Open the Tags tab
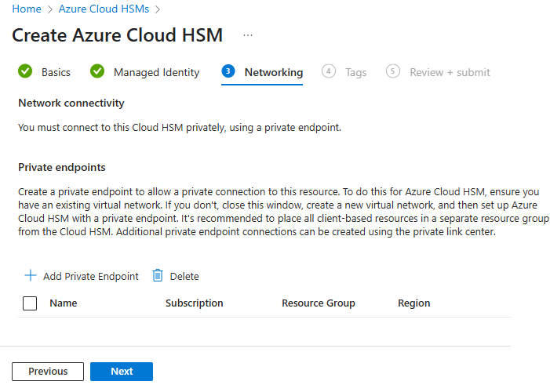550x392 pixels. [x=355, y=72]
